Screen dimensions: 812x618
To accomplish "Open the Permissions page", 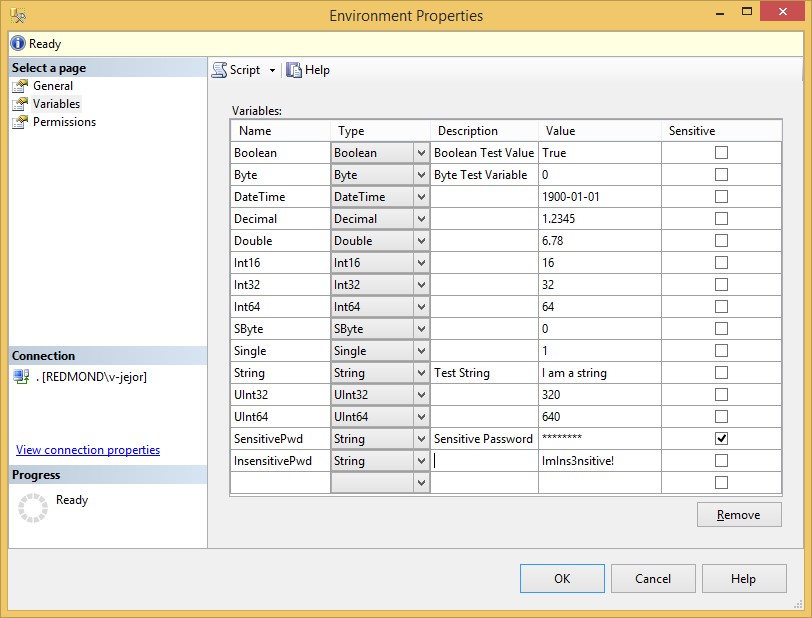I will pos(64,122).
